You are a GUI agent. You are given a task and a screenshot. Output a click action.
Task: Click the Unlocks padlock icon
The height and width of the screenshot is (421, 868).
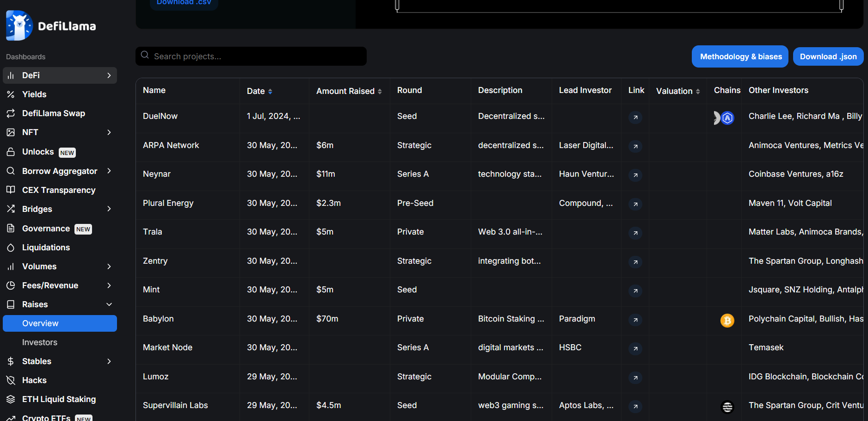(11, 152)
